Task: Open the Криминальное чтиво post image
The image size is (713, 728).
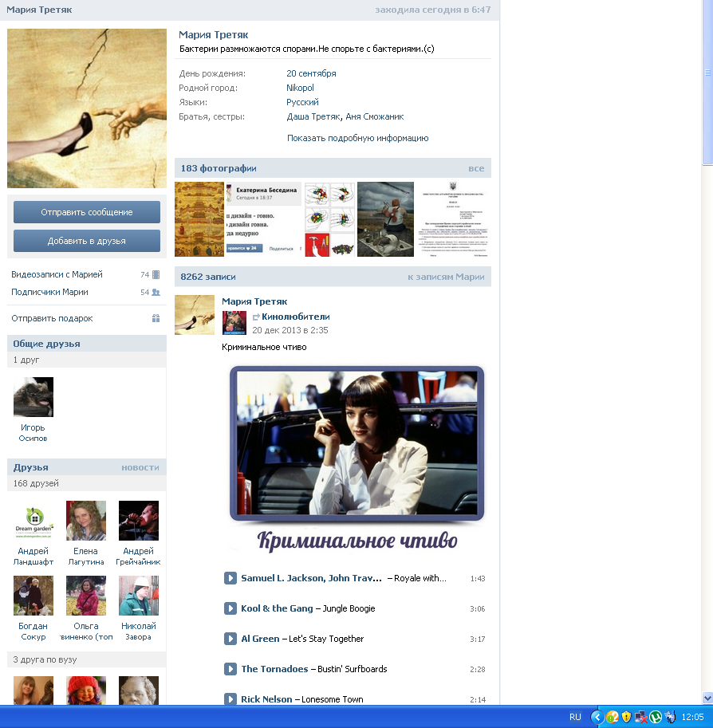Action: click(x=356, y=459)
